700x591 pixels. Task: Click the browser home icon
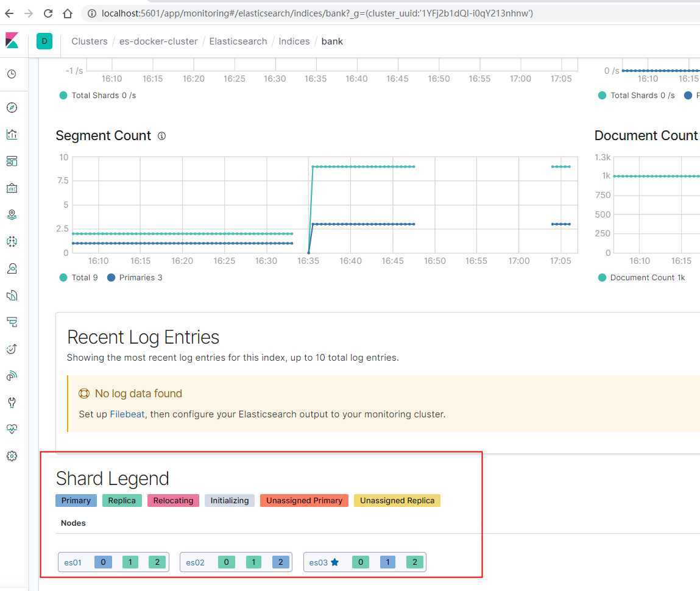(68, 13)
